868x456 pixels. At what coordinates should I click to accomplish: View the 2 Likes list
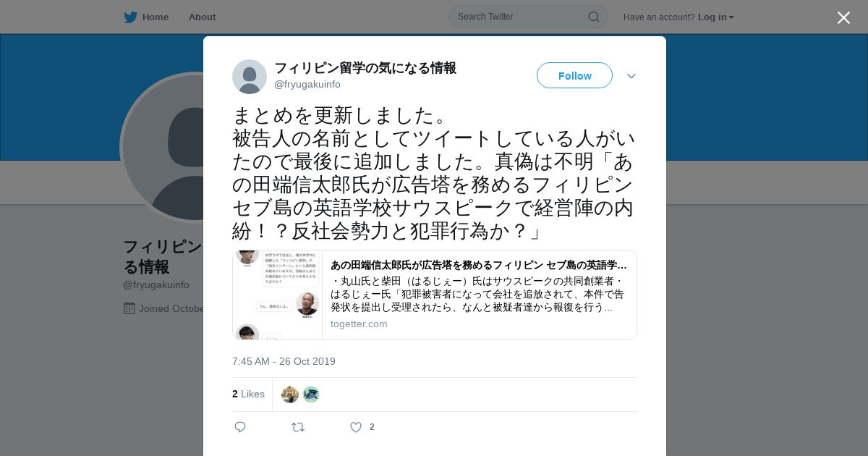coord(248,394)
